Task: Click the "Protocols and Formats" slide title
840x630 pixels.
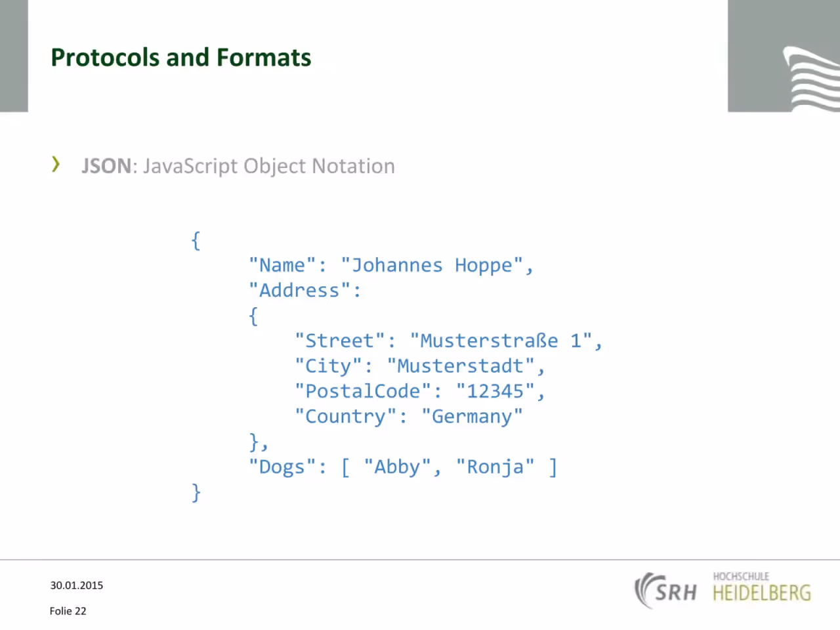Action: [181, 57]
